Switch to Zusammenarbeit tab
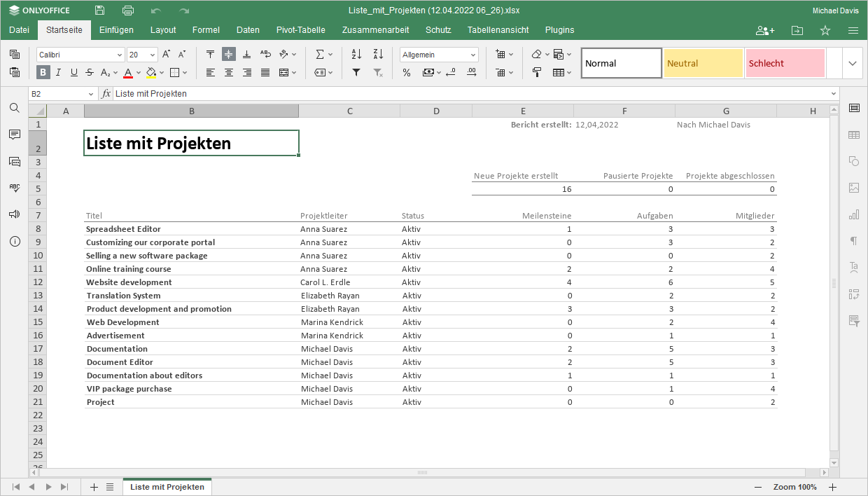The image size is (868, 496). click(x=375, y=30)
